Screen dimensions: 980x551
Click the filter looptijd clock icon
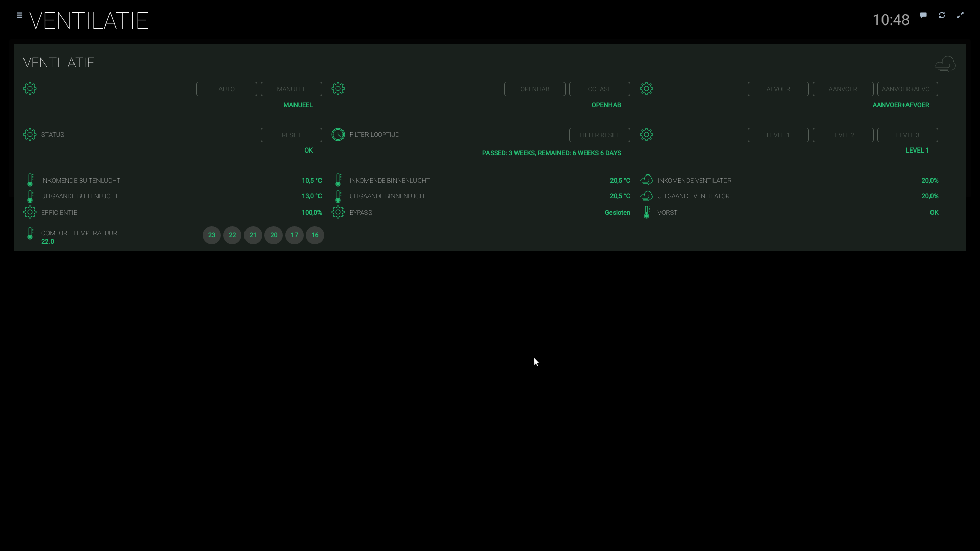(338, 135)
